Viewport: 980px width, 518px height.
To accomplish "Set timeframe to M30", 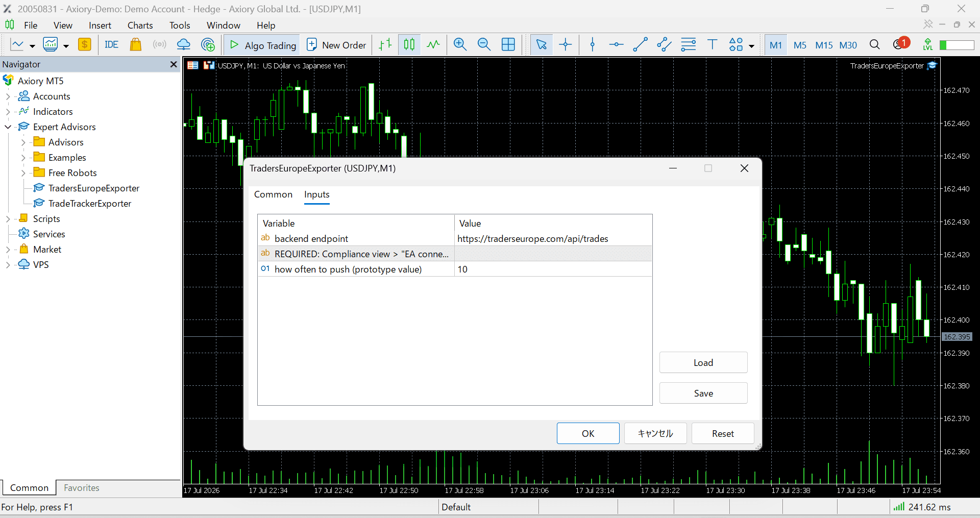I will click(x=848, y=45).
